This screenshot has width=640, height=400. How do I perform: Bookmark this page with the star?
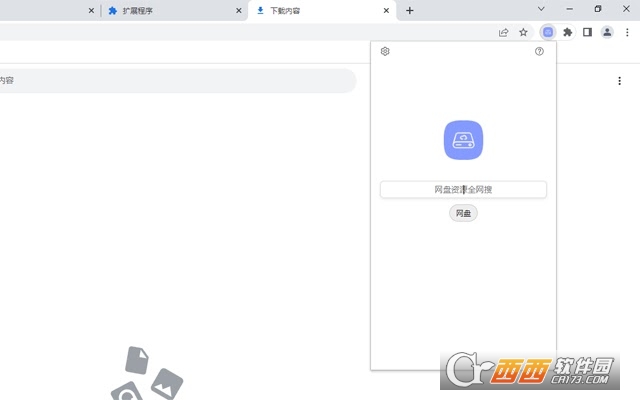pos(523,32)
